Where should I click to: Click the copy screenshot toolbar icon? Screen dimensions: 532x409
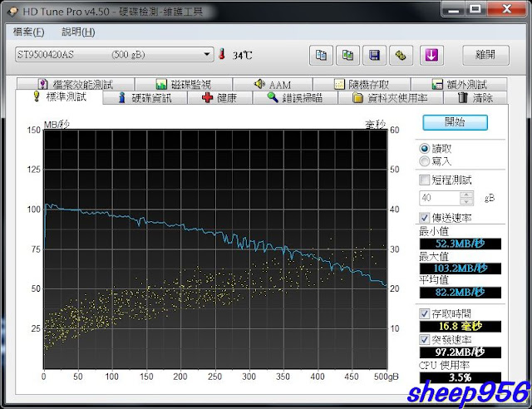point(347,55)
